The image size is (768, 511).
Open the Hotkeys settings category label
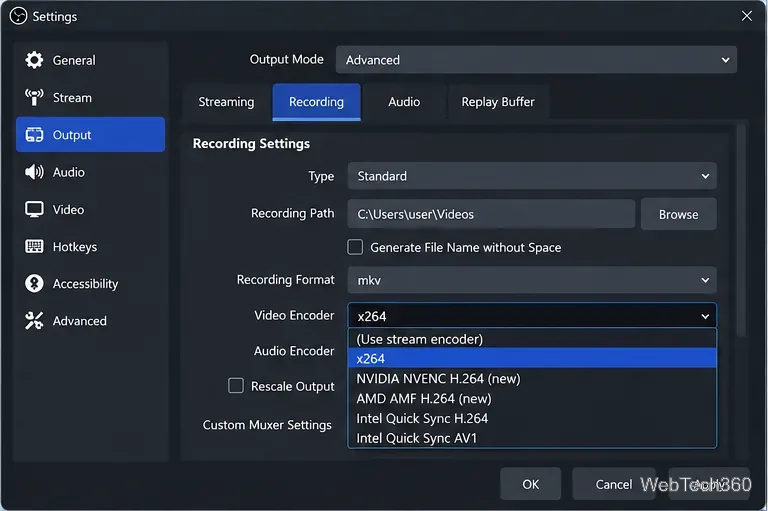coord(75,246)
